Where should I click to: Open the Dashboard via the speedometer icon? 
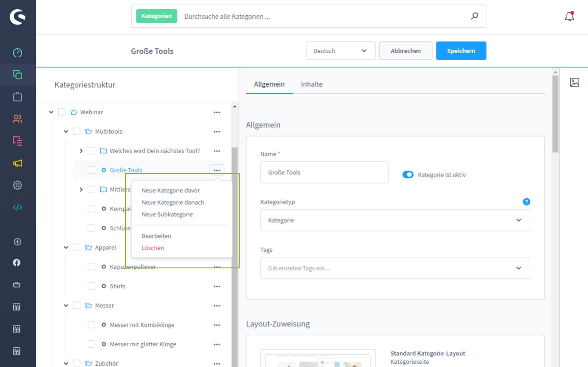coord(17,52)
